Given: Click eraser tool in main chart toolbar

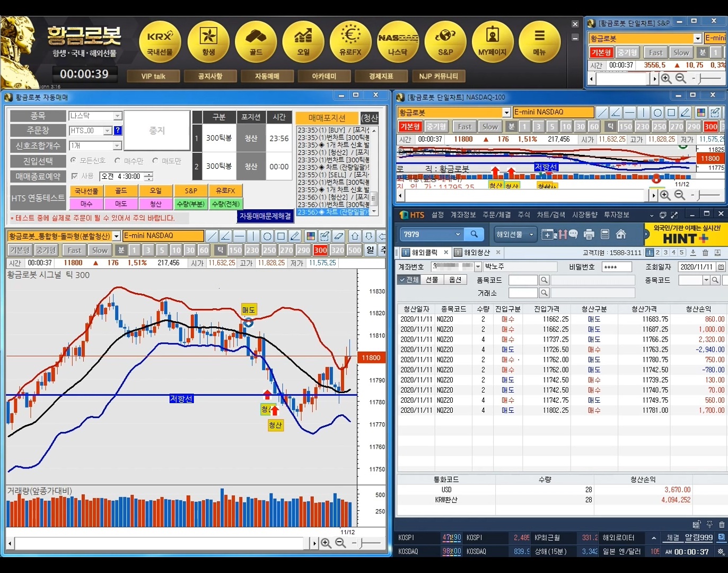Looking at the screenshot, I should click(x=339, y=236).
